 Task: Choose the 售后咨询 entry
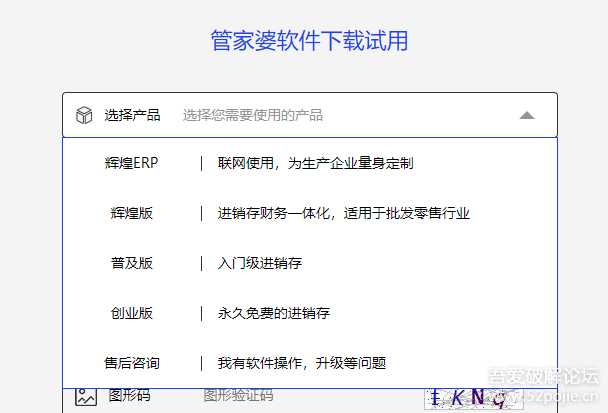coord(132,363)
